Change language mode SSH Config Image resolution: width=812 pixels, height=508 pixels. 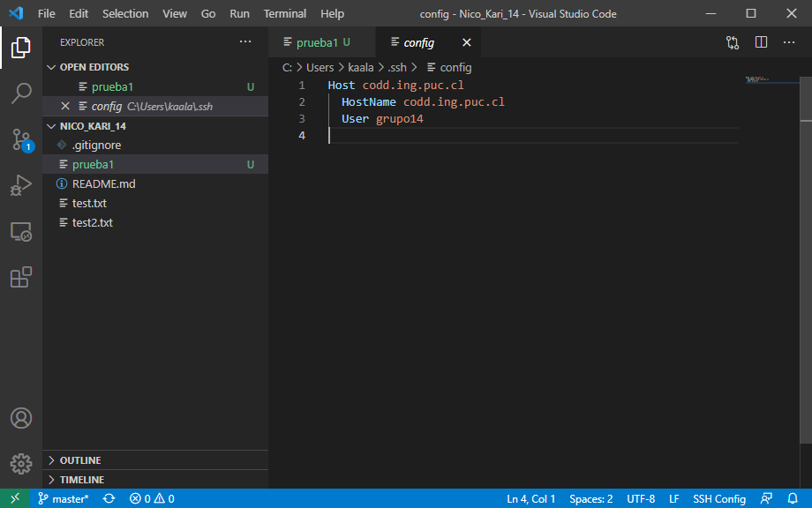[719, 498]
